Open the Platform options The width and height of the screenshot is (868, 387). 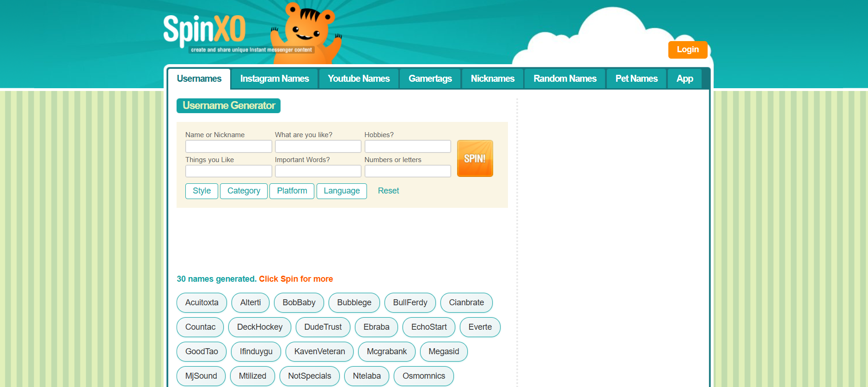pyautogui.click(x=292, y=191)
